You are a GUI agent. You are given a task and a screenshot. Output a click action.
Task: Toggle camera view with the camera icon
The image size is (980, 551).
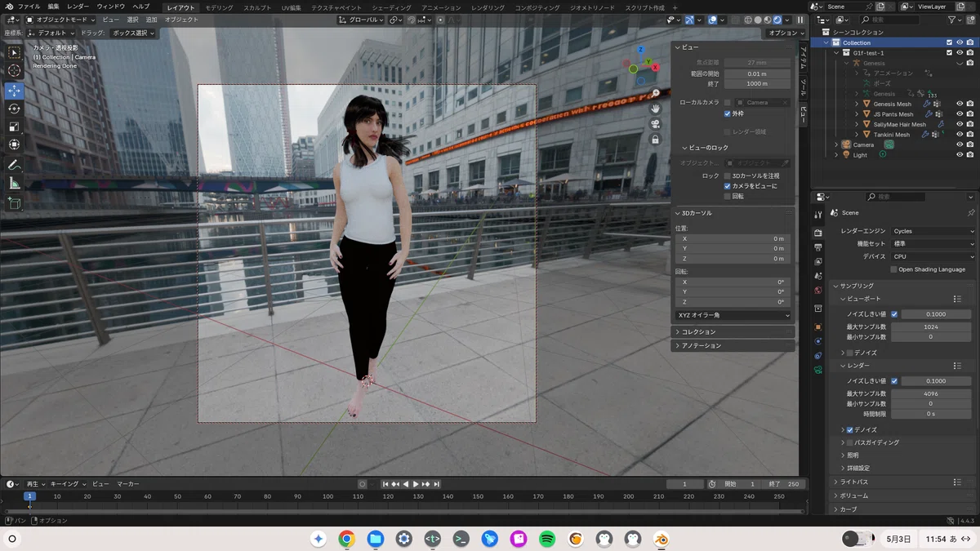[x=655, y=124]
